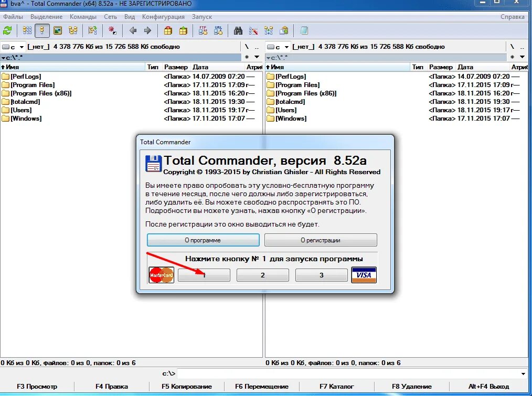The image size is (532, 396).
Task: Click the unpack files box icon
Action: [183, 30]
